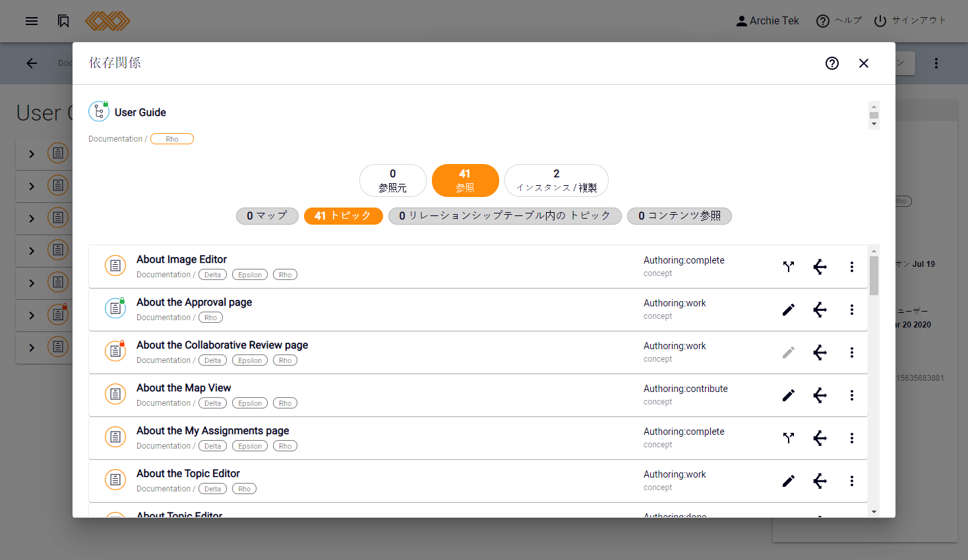Viewport: 968px width, 560px height.
Task: Click Authoring:complete status of About Image Editor
Action: tap(684, 260)
